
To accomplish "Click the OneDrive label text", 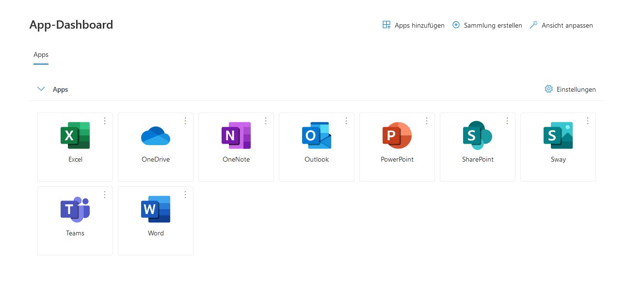I will click(x=156, y=159).
